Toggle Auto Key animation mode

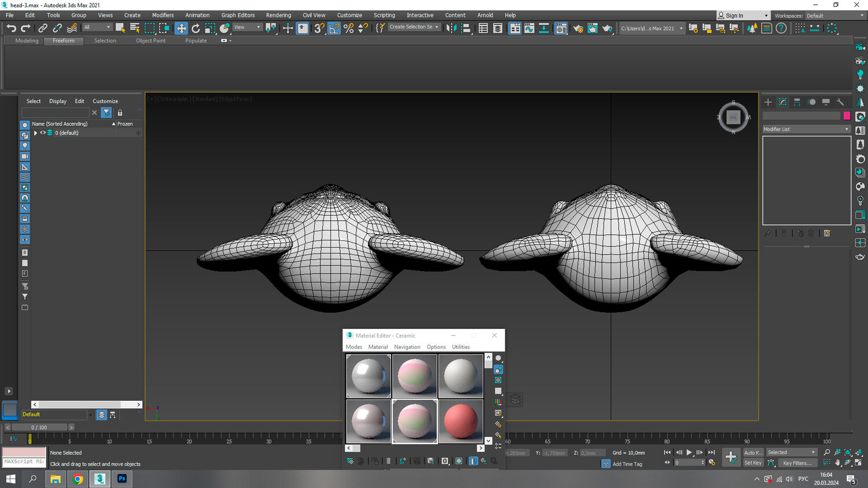[753, 452]
